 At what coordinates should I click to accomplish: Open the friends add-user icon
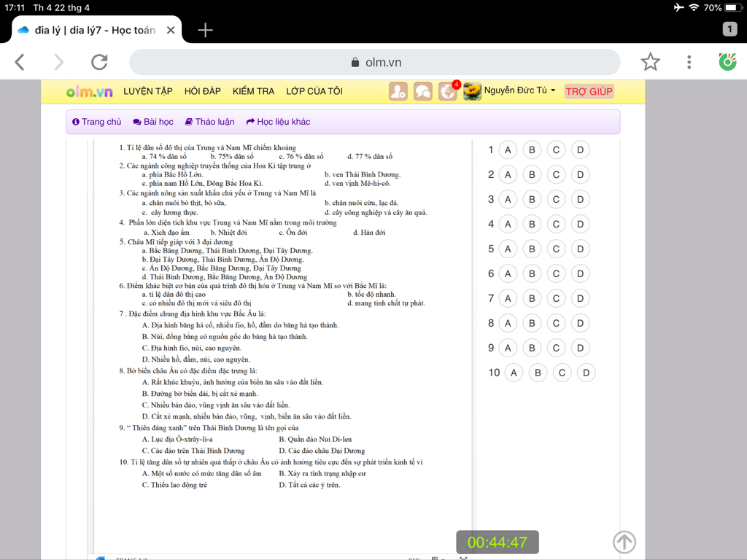point(398,91)
